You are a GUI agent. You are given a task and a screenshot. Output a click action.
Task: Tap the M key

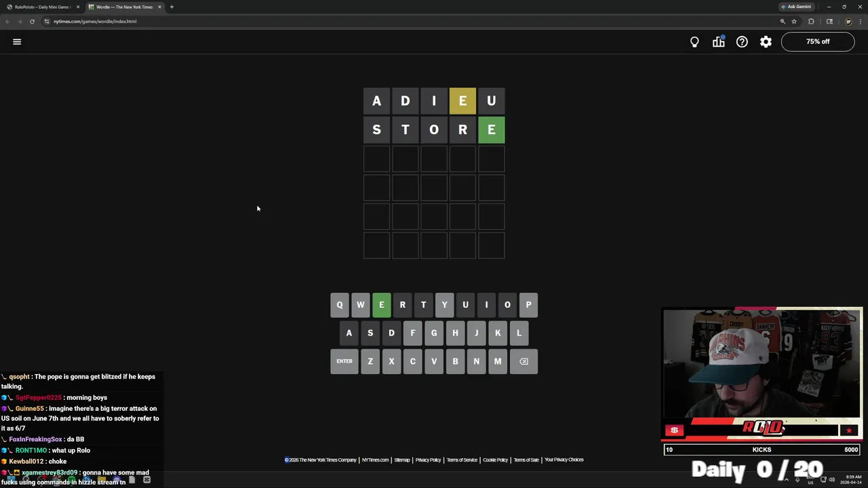[x=498, y=361]
